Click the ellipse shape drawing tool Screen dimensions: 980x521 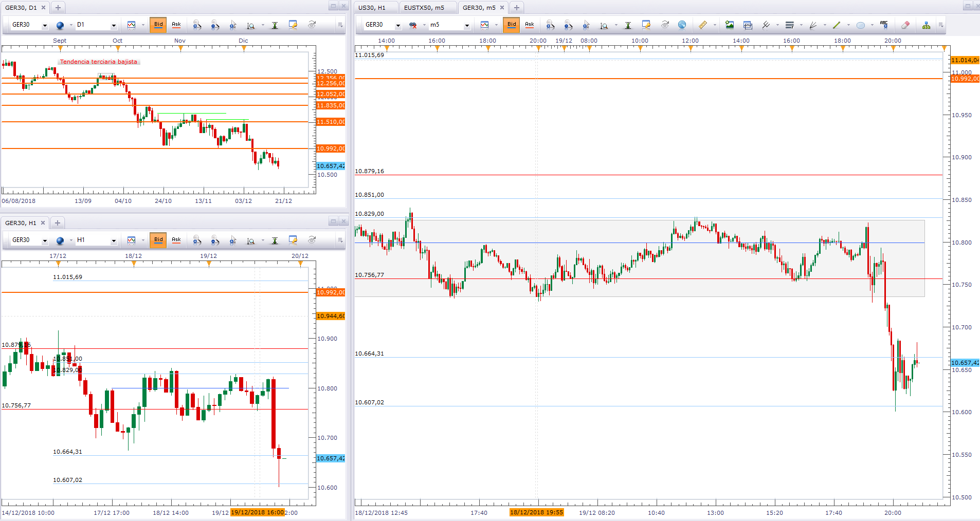point(861,25)
